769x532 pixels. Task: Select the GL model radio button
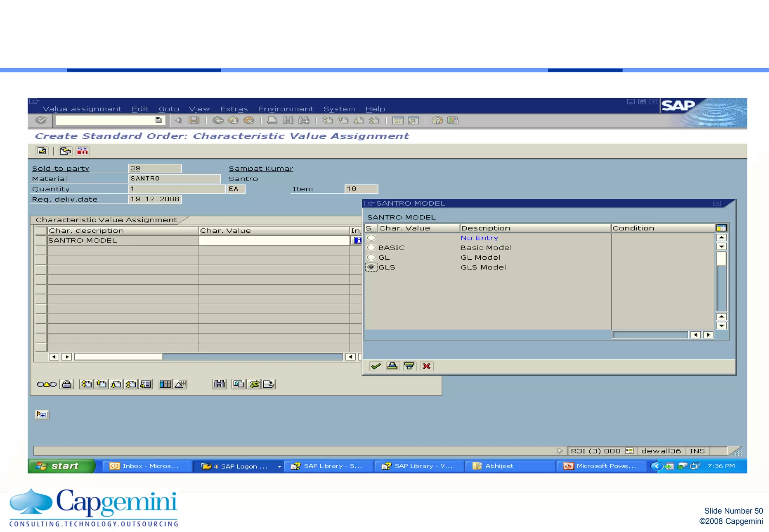point(371,257)
